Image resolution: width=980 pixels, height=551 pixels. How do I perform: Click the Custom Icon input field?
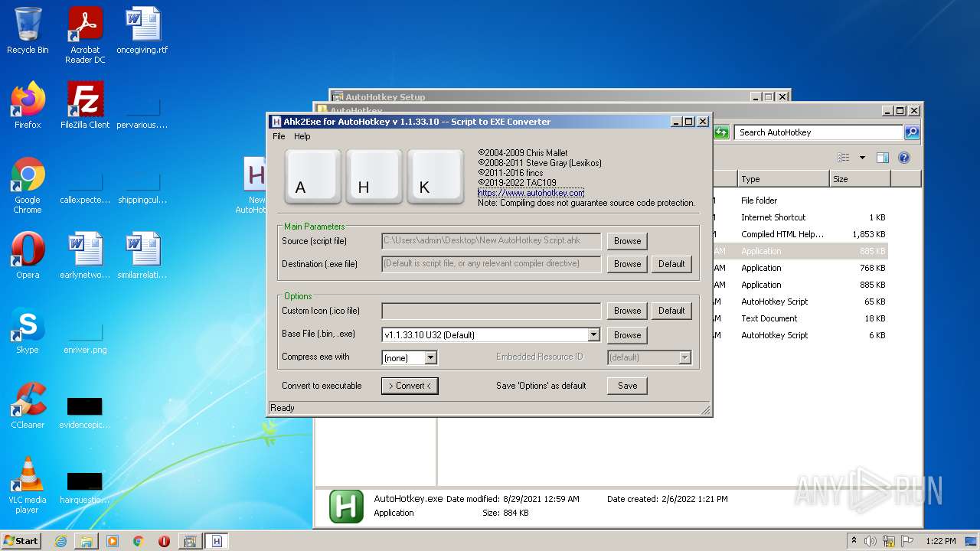492,311
